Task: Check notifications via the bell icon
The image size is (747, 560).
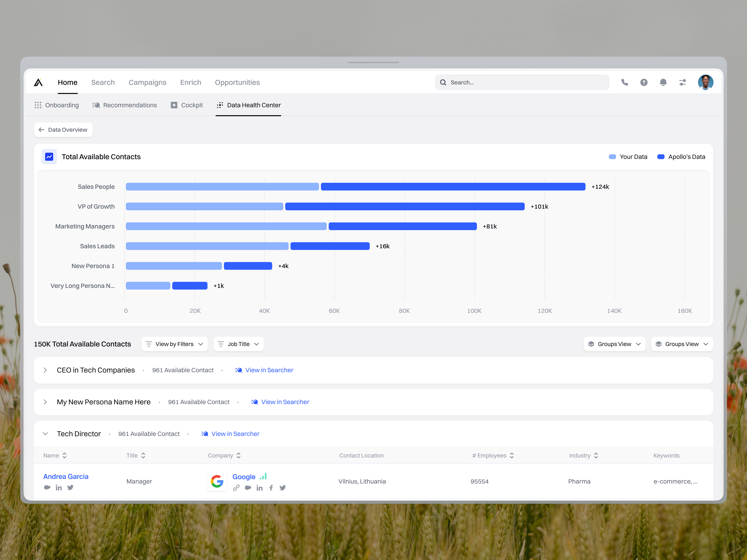Action: coord(663,82)
